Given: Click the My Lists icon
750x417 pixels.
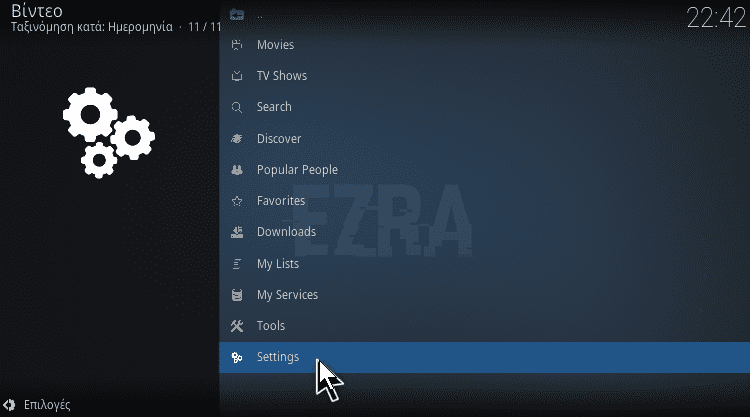Looking at the screenshot, I should [237, 263].
